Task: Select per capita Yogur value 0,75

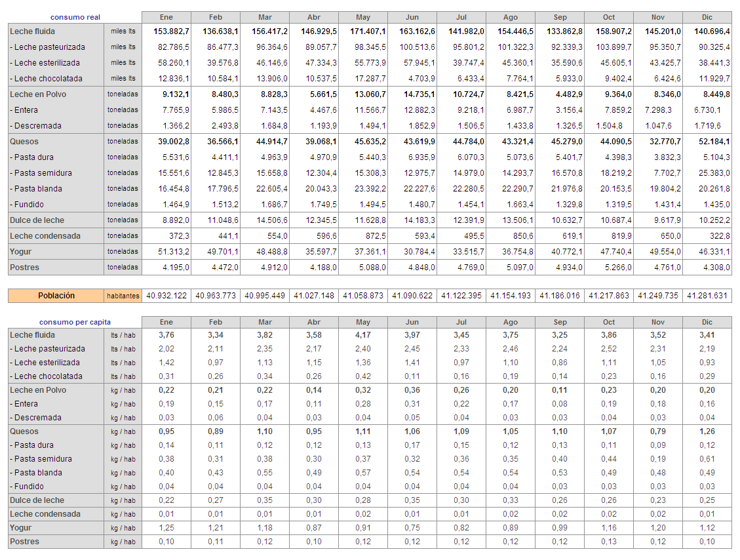Action: click(x=412, y=528)
